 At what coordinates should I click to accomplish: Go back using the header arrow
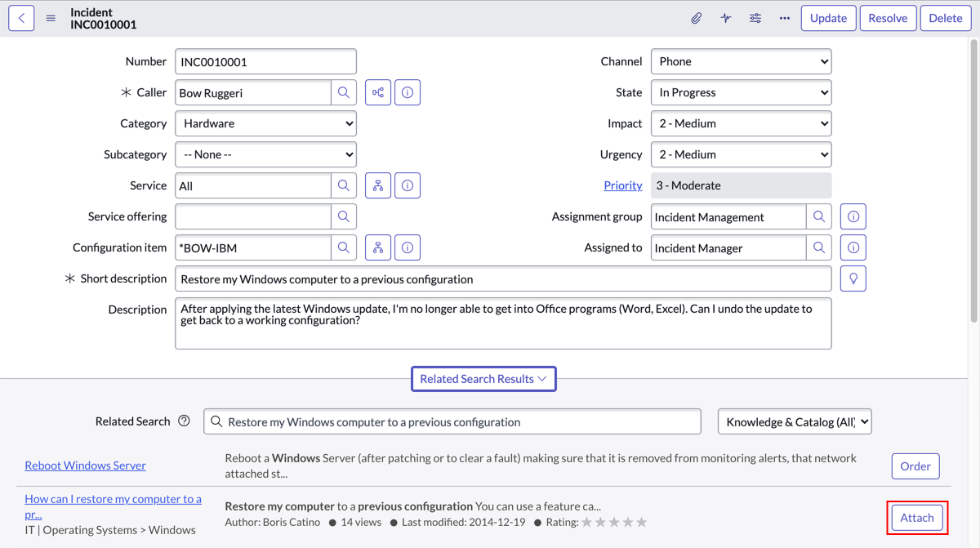[x=21, y=18]
